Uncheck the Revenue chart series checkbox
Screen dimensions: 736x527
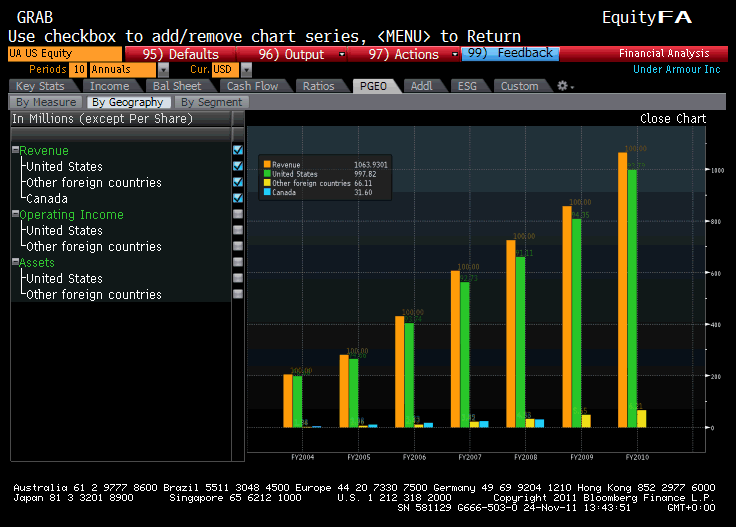[238, 150]
